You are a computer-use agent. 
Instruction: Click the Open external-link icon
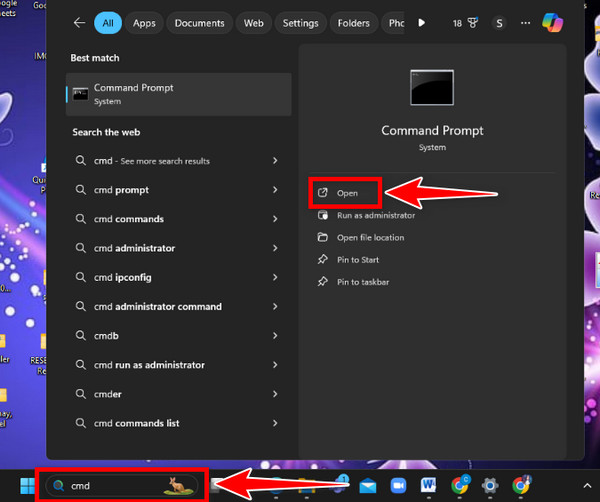pyautogui.click(x=323, y=192)
